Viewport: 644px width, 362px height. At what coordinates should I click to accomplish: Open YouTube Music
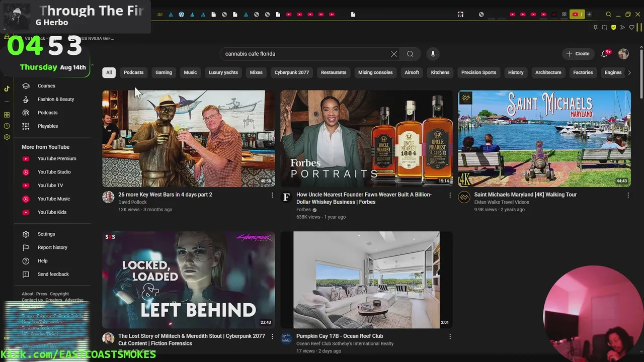(x=53, y=199)
